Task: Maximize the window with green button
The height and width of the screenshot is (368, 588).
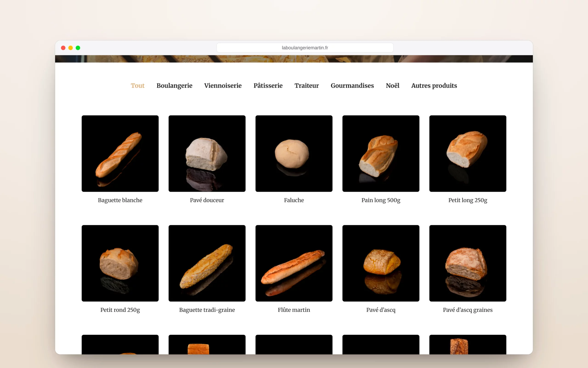Action: (78, 48)
